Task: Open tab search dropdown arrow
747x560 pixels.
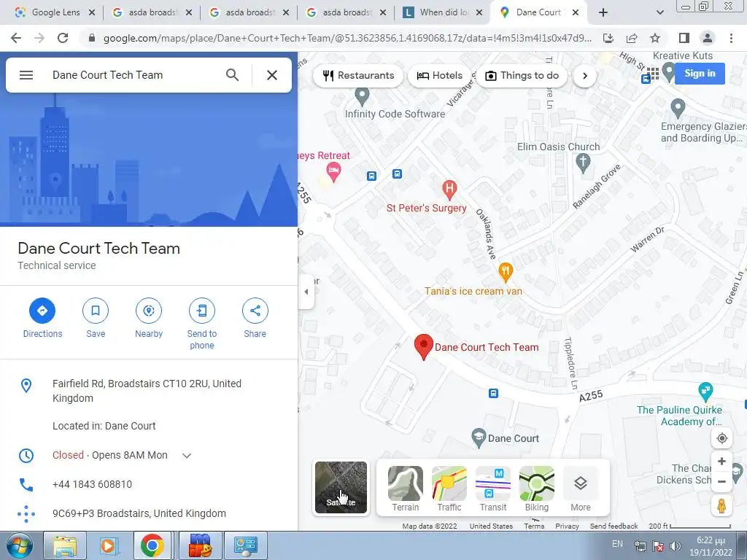Action: pos(659,12)
